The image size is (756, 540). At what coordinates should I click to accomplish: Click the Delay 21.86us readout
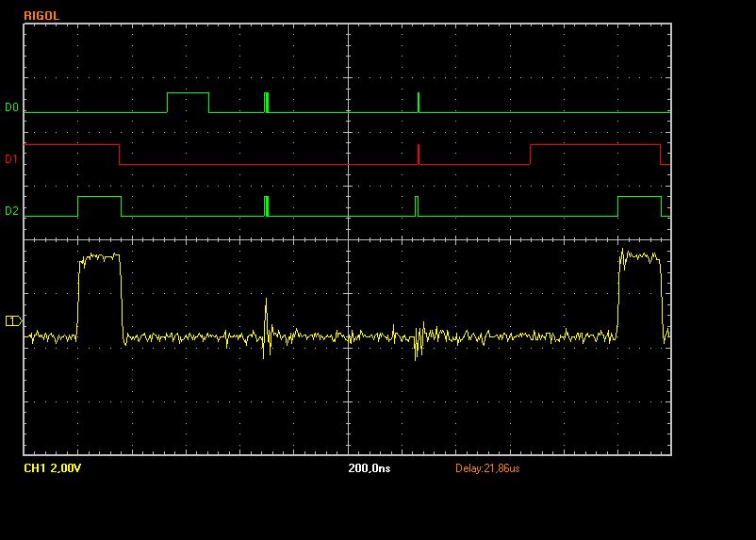tap(487, 467)
